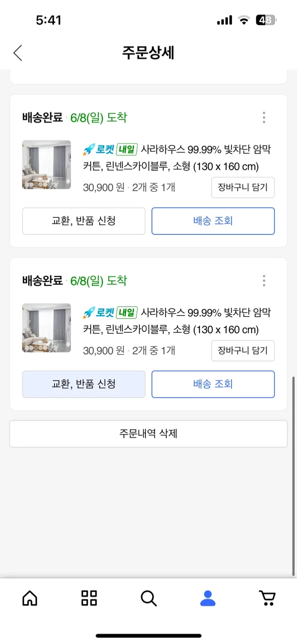
Task: Tap second item's 배송 조회 button
Action: tap(213, 384)
